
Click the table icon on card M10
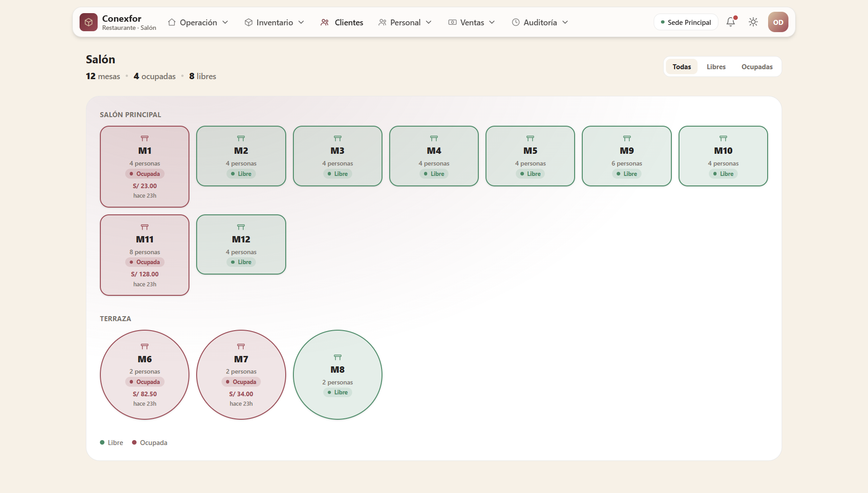(x=723, y=138)
